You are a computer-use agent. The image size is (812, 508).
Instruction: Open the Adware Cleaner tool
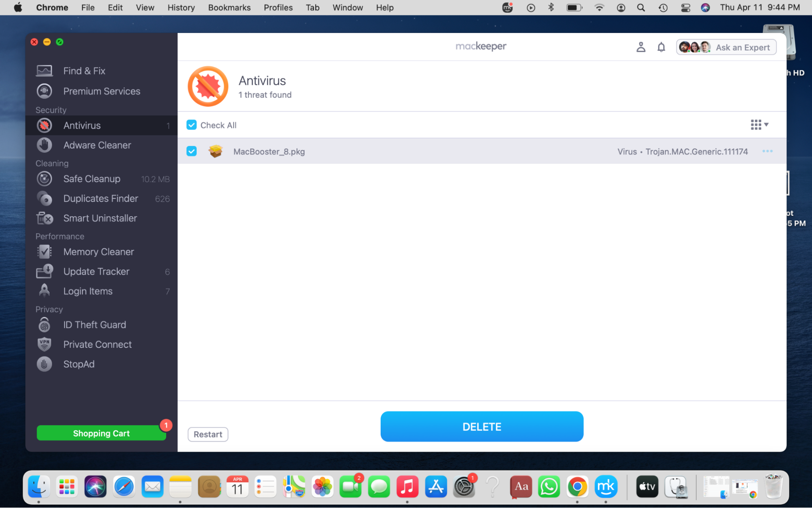[x=97, y=145]
